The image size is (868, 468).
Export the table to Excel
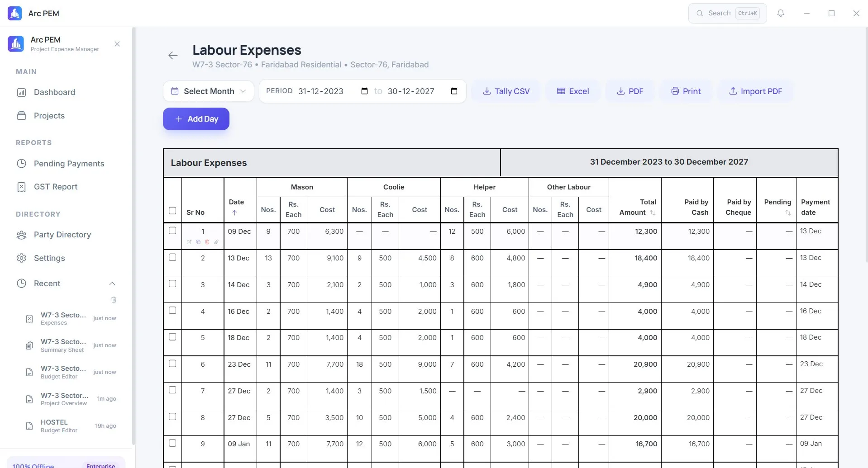572,91
